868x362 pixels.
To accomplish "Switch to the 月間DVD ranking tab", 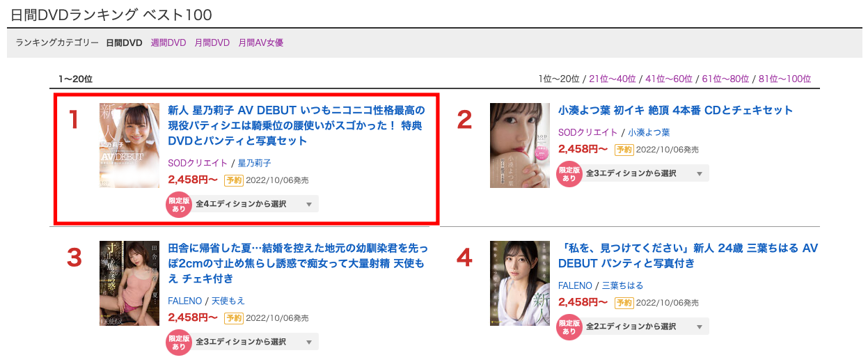I will point(212,42).
